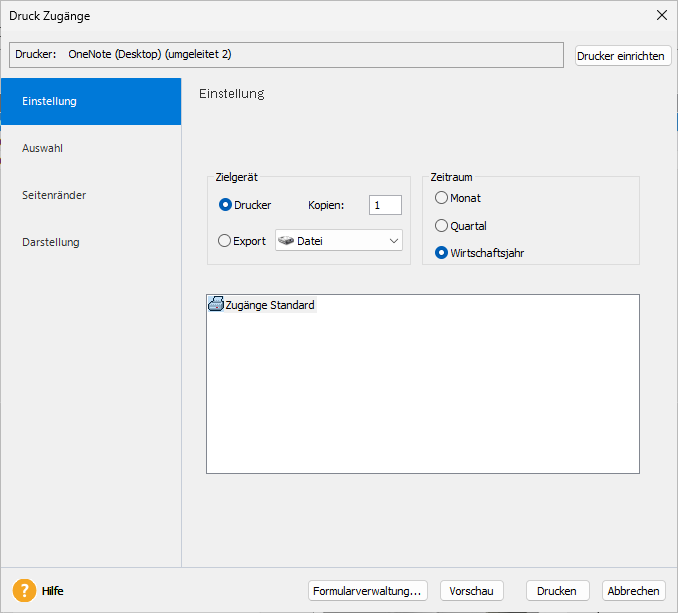Click the printer icon beside Zugänge Standard
This screenshot has height=613, width=678.
(215, 305)
